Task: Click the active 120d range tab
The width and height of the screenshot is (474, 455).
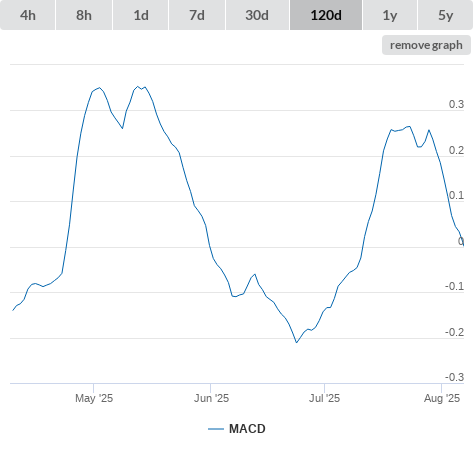Action: [x=326, y=15]
